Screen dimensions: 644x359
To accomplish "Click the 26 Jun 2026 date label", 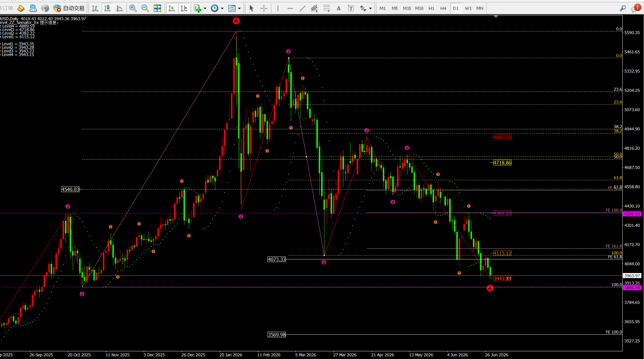I will pyautogui.click(x=497, y=355).
